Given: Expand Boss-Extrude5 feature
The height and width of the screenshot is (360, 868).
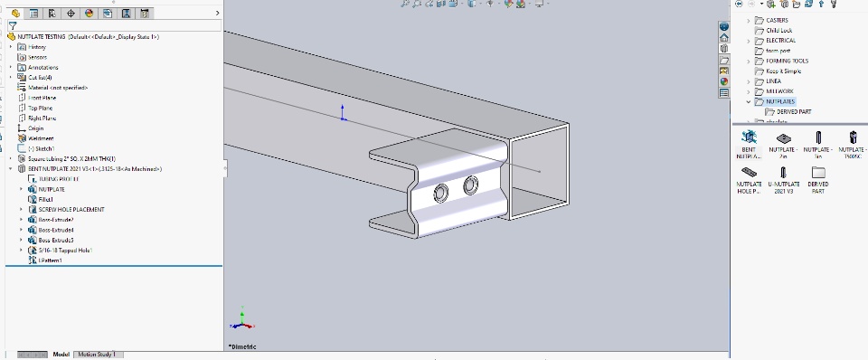Looking at the screenshot, I should pyautogui.click(x=22, y=240).
